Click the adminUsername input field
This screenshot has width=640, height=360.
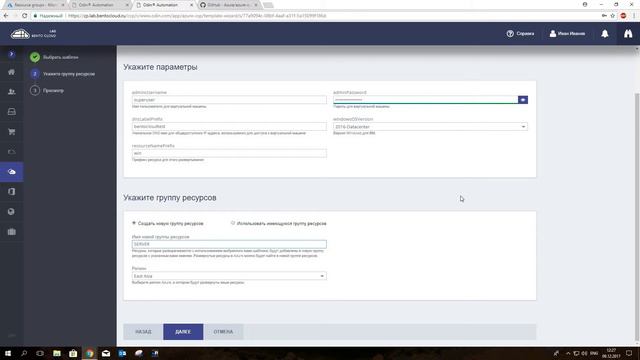click(x=229, y=100)
